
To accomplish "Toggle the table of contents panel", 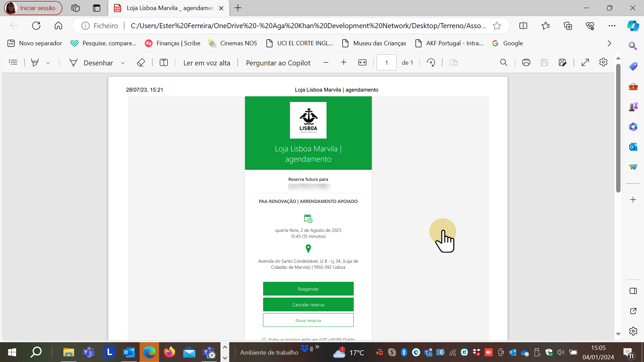I will pyautogui.click(x=13, y=63).
